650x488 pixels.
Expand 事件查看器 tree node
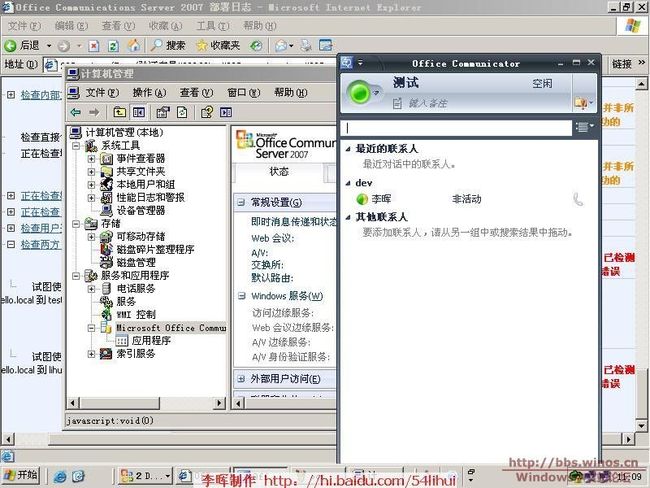pos(91,159)
